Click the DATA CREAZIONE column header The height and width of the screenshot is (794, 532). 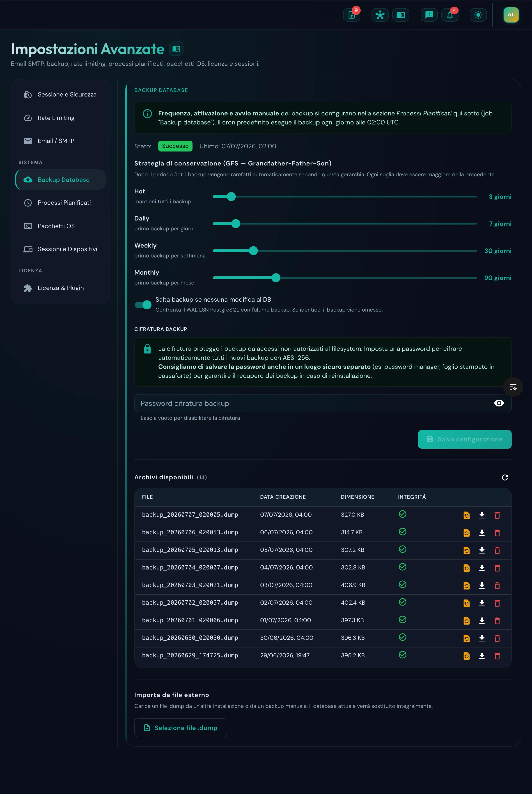tap(283, 497)
